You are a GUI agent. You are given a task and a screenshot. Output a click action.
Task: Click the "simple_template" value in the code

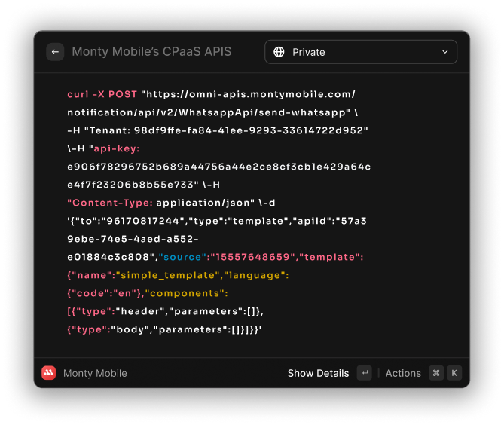pyautogui.click(x=167, y=275)
